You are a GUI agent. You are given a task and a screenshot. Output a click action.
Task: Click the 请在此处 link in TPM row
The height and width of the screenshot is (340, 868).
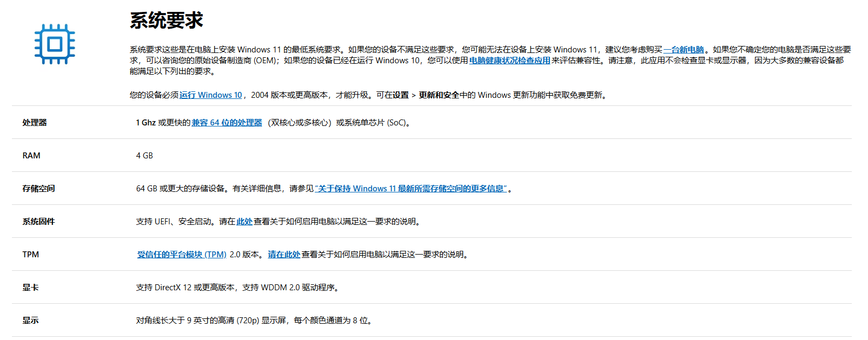tap(284, 255)
